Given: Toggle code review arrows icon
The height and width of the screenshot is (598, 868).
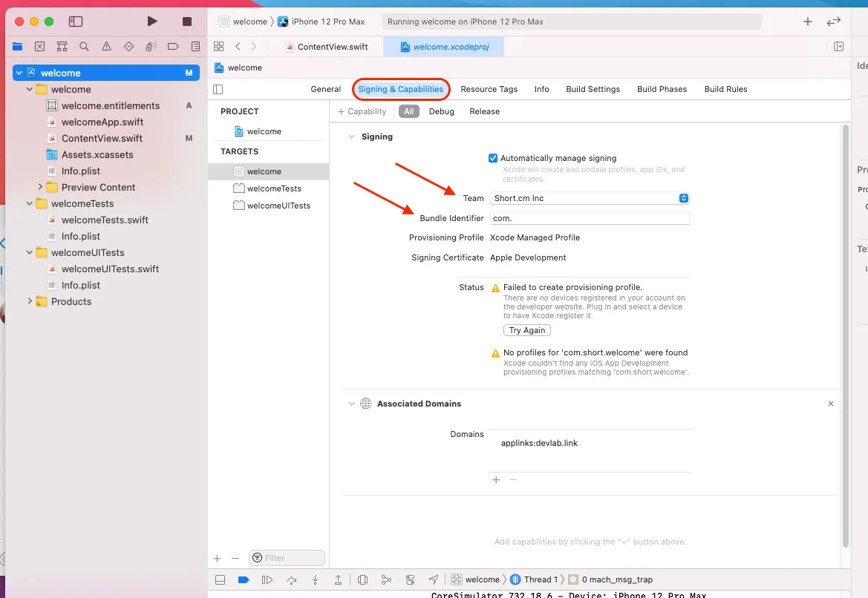Looking at the screenshot, I should [834, 22].
